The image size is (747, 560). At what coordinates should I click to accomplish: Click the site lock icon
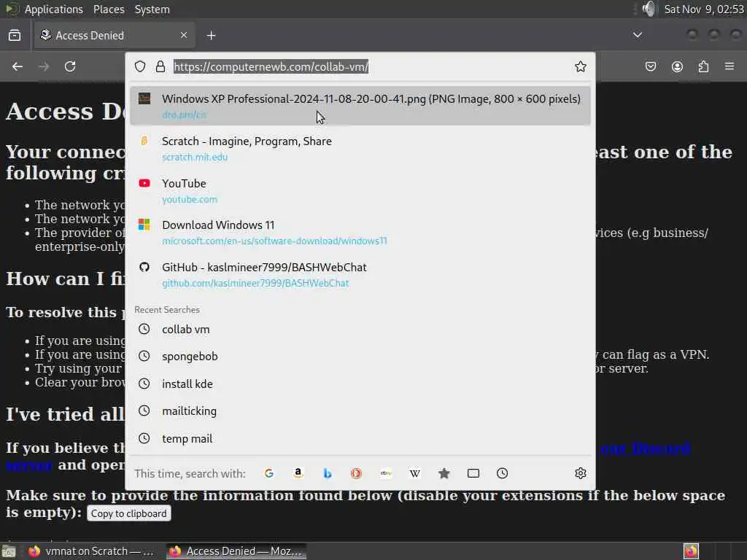(160, 66)
